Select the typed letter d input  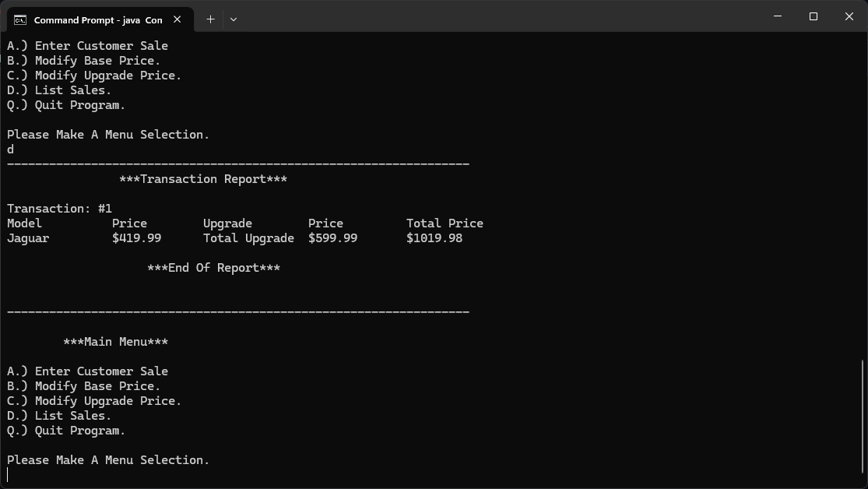[10, 149]
